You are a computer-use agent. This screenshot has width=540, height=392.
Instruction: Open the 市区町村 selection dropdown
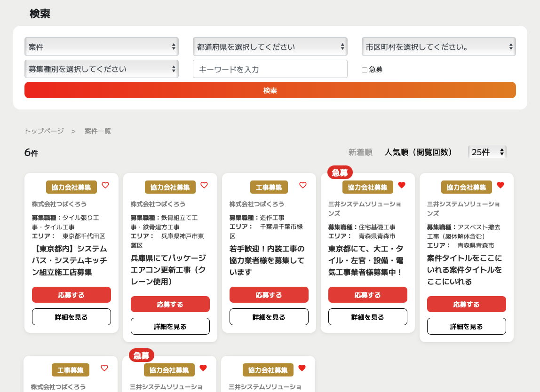(439, 47)
